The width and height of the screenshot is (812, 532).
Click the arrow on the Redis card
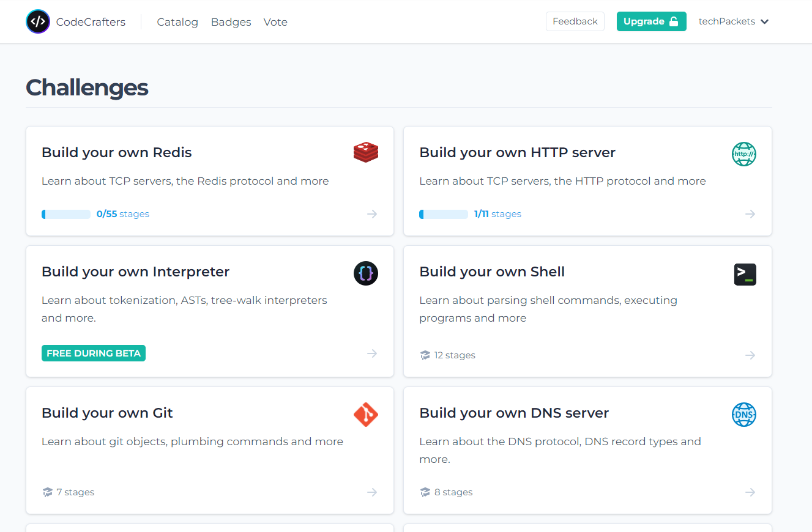pos(372,214)
